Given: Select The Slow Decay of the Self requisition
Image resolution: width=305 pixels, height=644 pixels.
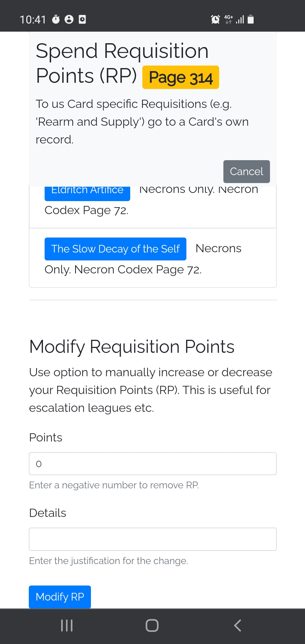Looking at the screenshot, I should 115,249.
